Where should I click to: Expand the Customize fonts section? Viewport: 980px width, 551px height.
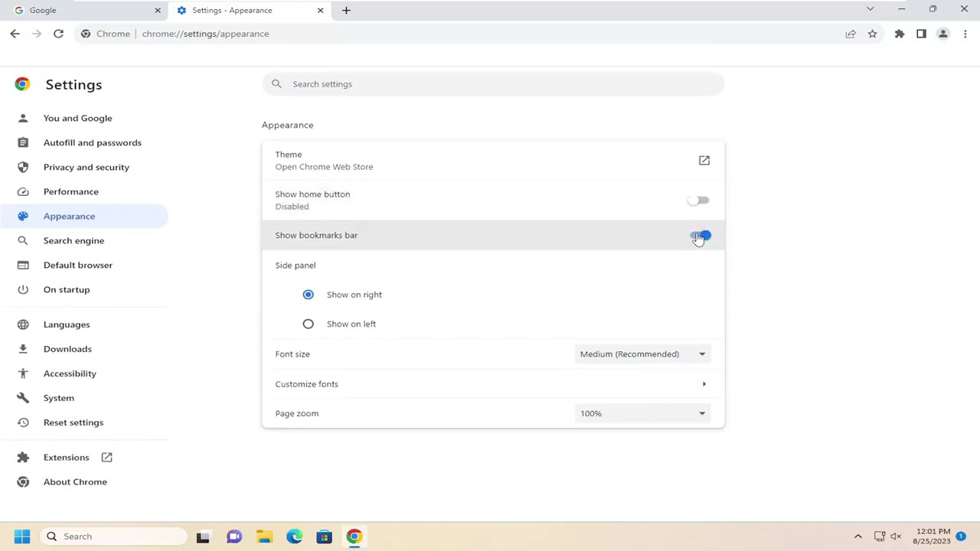[493, 384]
